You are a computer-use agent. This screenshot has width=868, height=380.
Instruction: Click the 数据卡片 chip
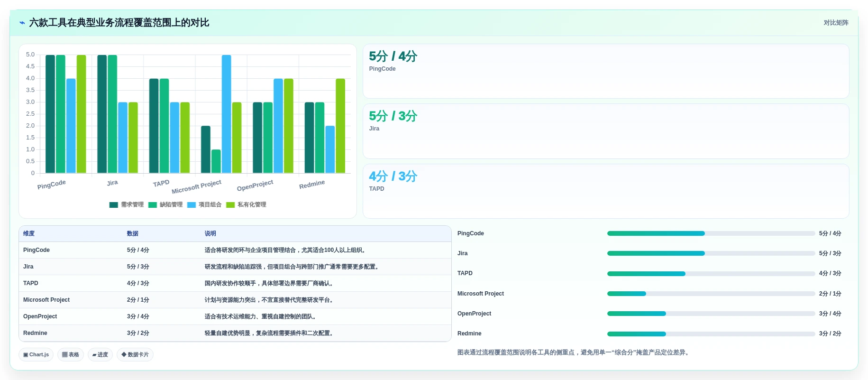pyautogui.click(x=135, y=354)
